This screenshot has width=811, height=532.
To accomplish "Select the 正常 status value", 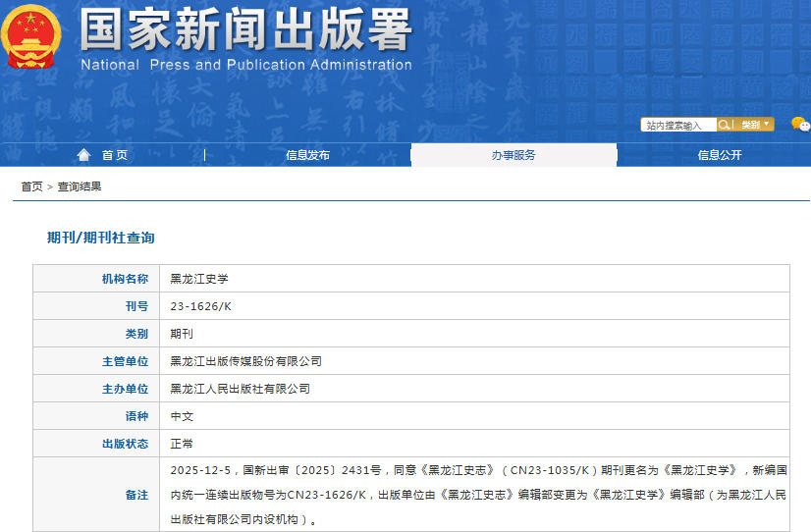I will (182, 444).
